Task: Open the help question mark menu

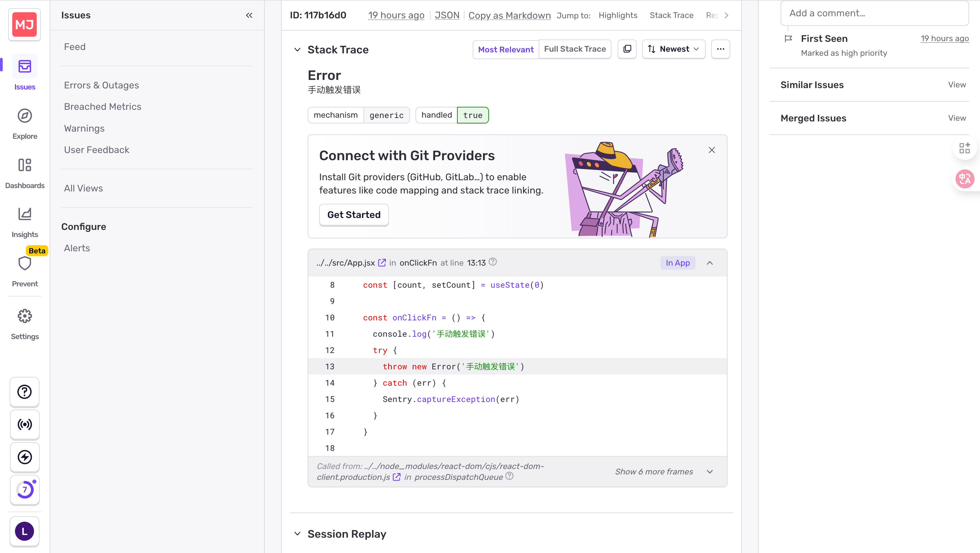Action: click(x=25, y=392)
